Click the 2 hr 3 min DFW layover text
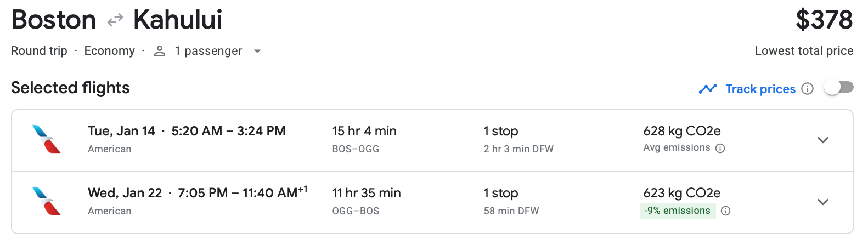The height and width of the screenshot is (250, 868). click(518, 149)
